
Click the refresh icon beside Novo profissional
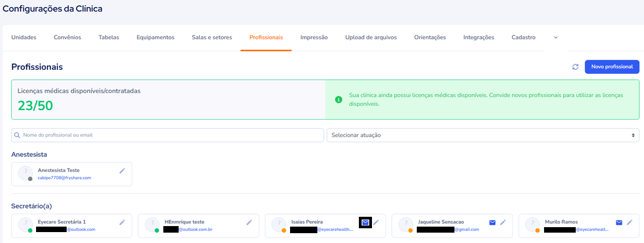tap(575, 67)
